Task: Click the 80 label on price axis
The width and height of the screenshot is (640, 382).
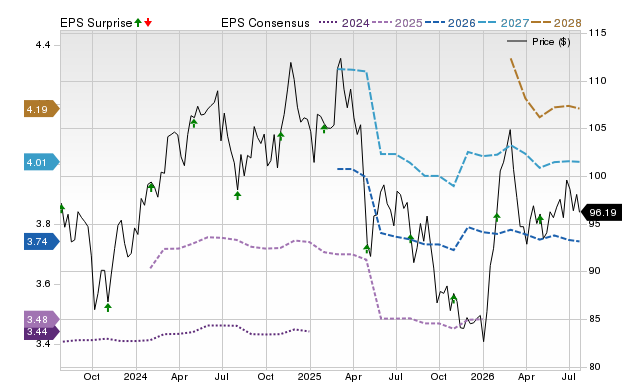Action: (594, 366)
